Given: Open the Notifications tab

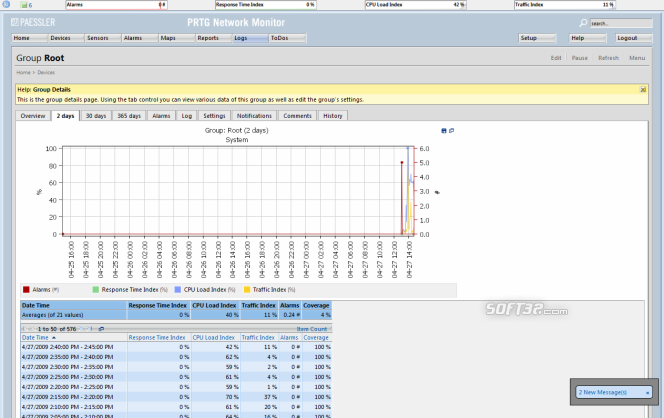Looking at the screenshot, I should click(x=254, y=116).
